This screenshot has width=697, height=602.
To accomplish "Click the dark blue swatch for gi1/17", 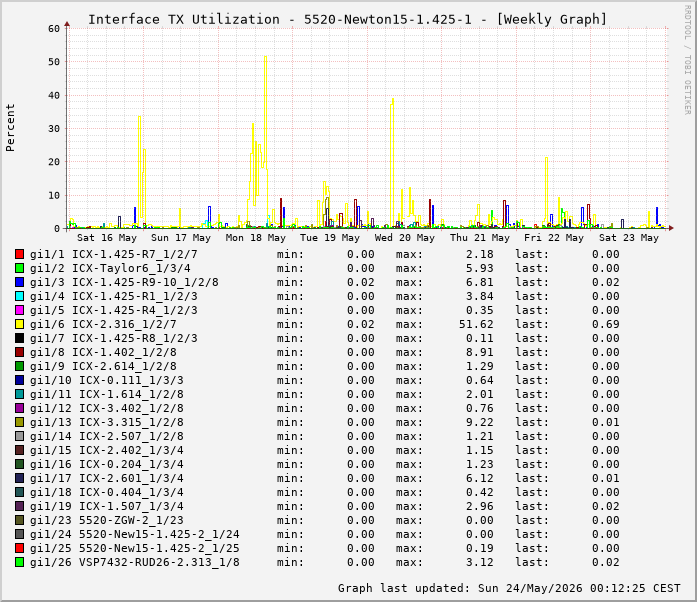I will (x=19, y=478).
